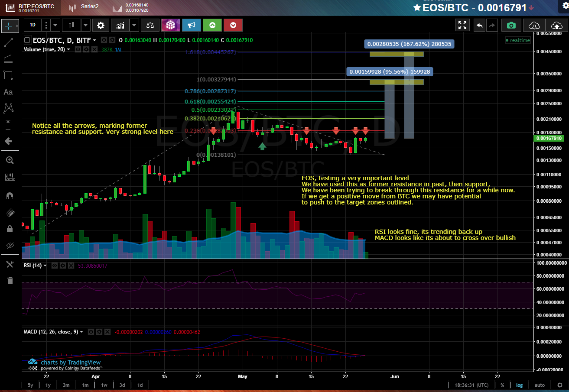Toggle the log scale button
569x392 pixels.
tap(519, 385)
